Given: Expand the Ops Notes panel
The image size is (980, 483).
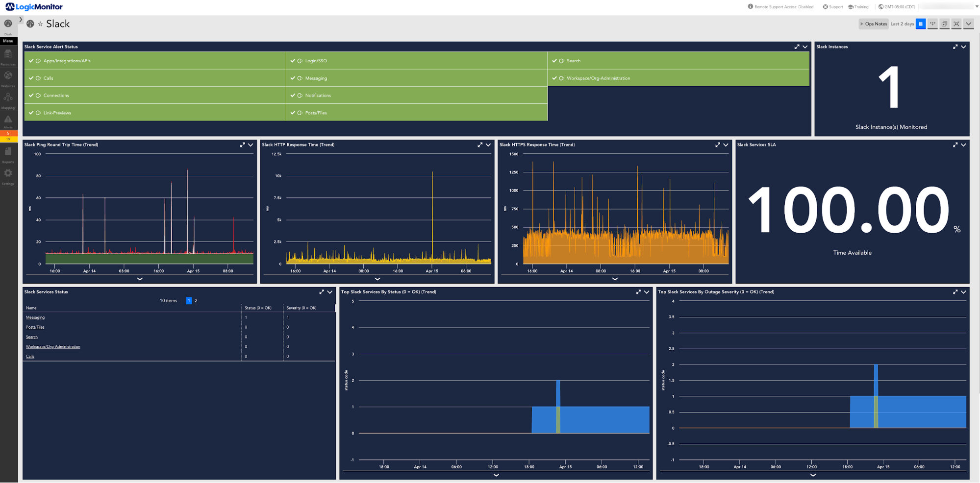Looking at the screenshot, I should [874, 24].
